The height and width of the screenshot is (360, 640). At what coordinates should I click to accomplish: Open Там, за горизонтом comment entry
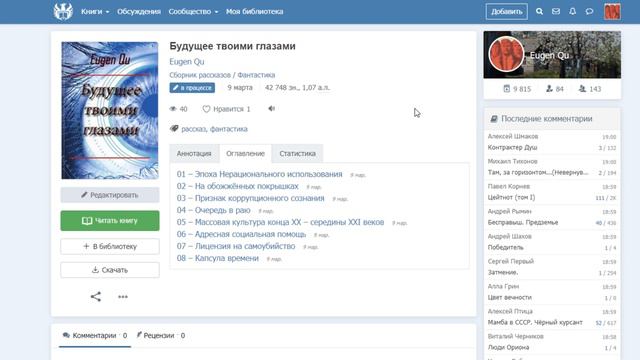[538, 173]
